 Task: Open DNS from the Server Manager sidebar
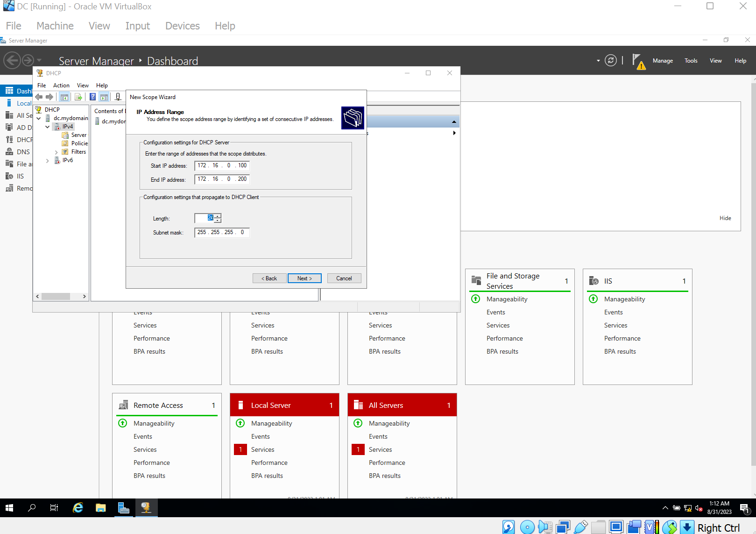pos(18,151)
